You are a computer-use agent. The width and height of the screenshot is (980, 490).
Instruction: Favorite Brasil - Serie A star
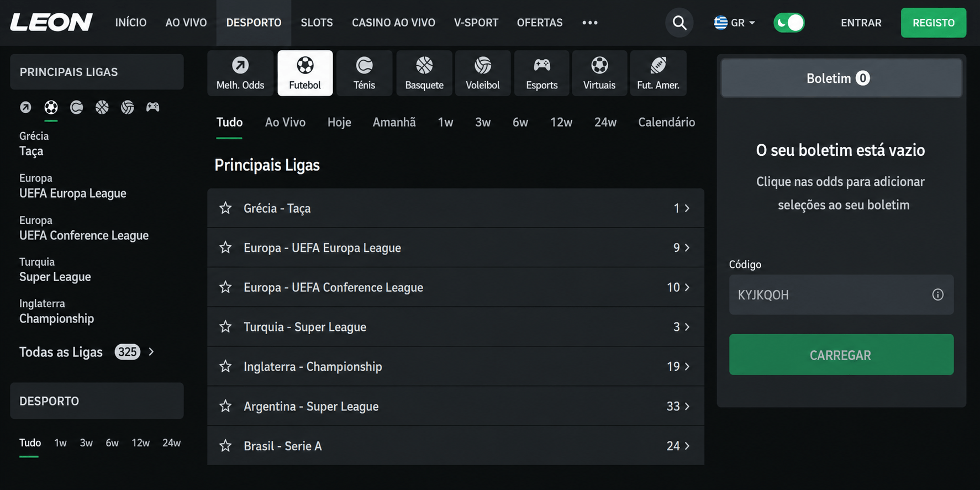[x=225, y=446]
